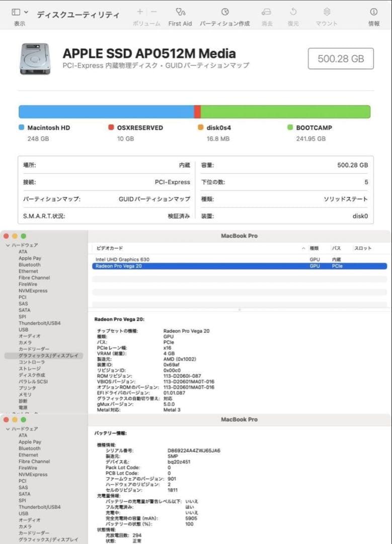Select 電源 in the video card window sidebar

tap(23, 407)
